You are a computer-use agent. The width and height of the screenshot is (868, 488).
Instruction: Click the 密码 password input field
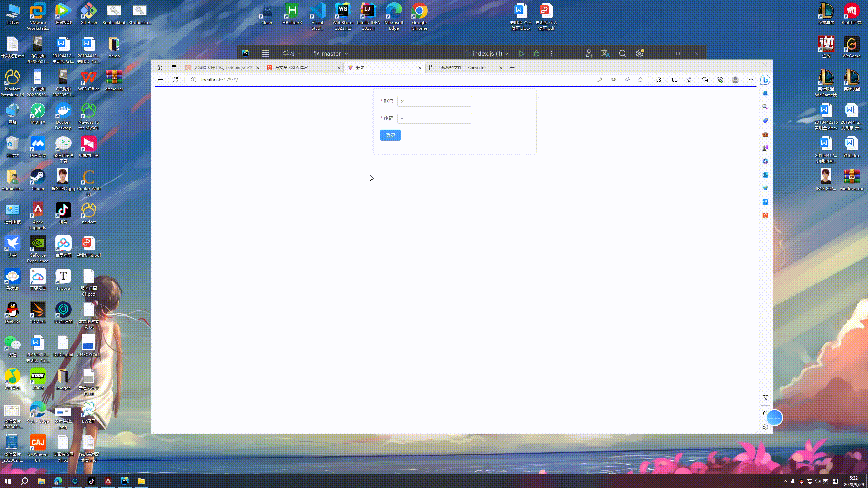434,118
